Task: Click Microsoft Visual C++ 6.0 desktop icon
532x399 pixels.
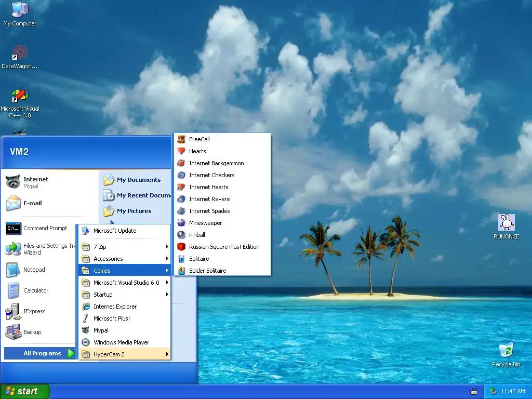Action: click(x=20, y=96)
